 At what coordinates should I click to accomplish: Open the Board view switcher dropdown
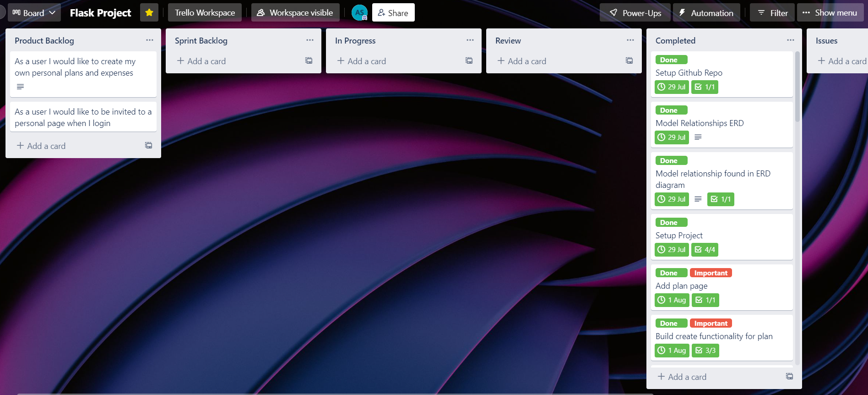(34, 12)
